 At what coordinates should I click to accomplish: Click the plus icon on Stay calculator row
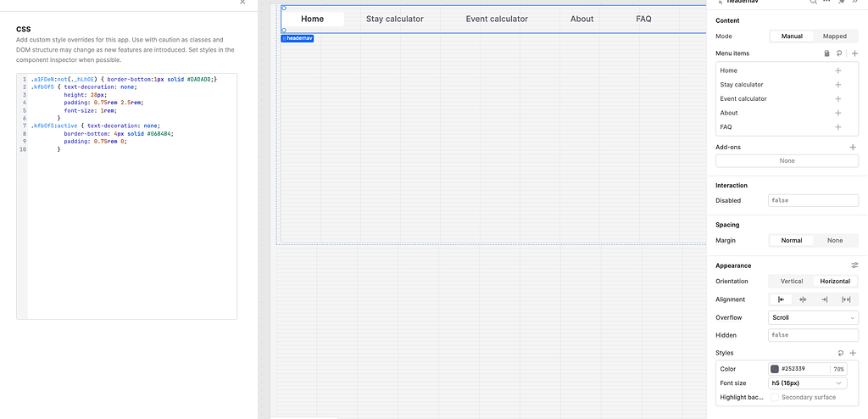click(838, 85)
